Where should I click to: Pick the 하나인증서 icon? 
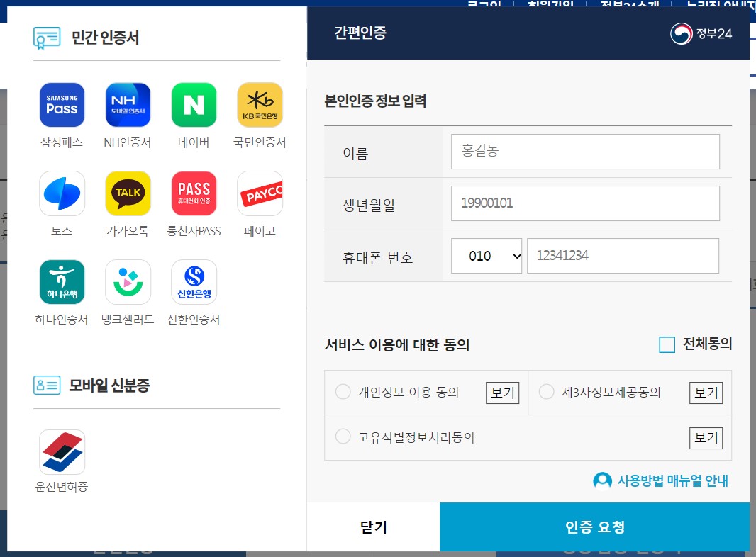point(62,281)
